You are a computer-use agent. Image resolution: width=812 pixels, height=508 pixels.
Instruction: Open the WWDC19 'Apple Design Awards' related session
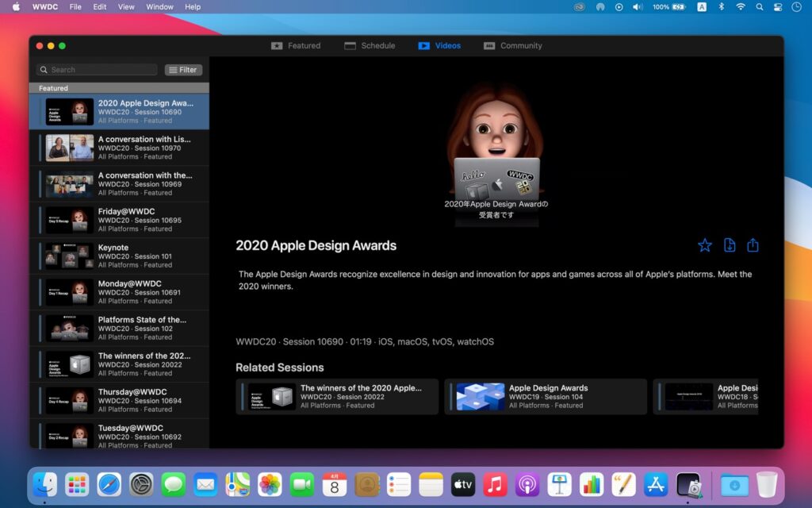(546, 396)
